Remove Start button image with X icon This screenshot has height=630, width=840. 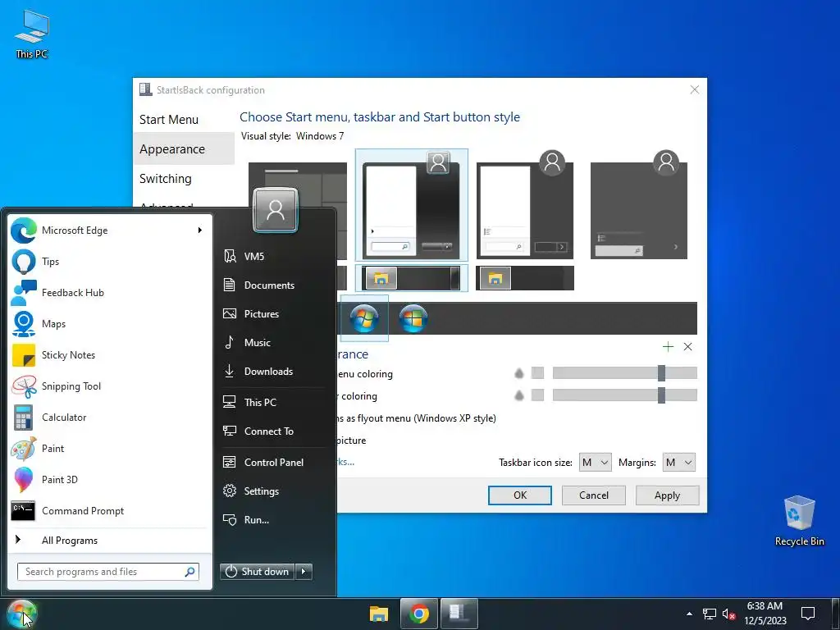point(688,347)
